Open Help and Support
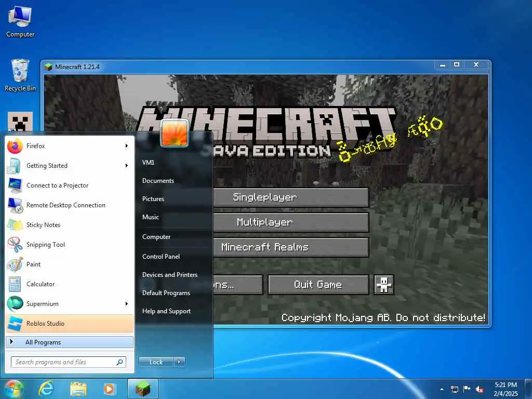The height and width of the screenshot is (399, 532). (x=167, y=311)
